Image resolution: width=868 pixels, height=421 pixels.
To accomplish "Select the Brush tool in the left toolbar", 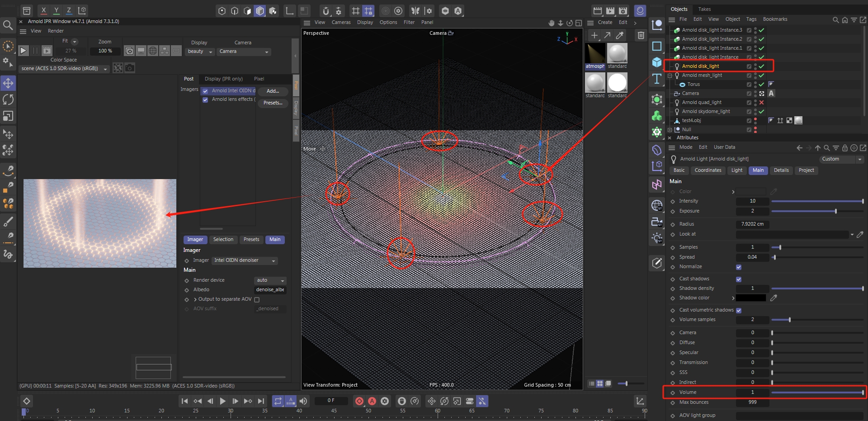I will (x=8, y=222).
